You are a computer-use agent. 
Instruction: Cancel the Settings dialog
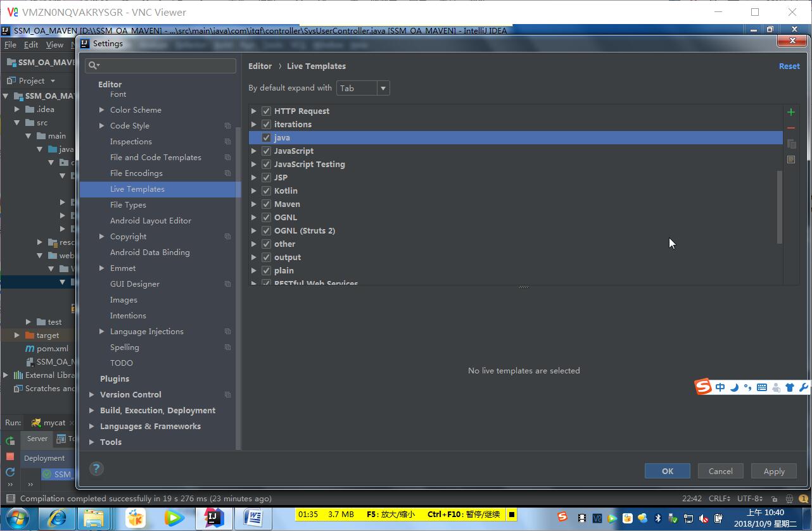721,471
